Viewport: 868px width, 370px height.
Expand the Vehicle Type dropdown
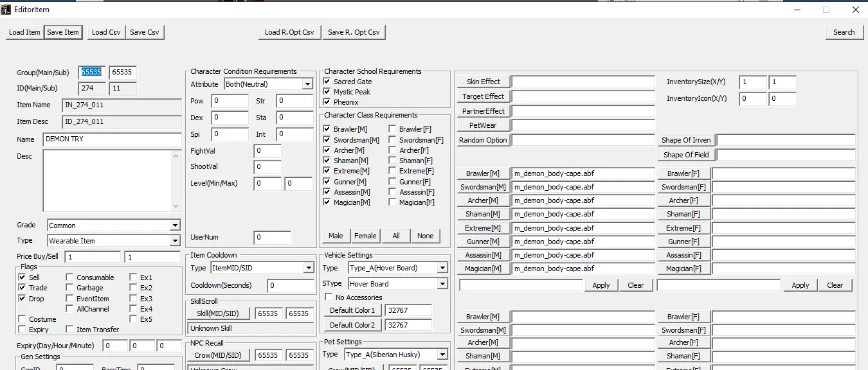pyautogui.click(x=442, y=268)
